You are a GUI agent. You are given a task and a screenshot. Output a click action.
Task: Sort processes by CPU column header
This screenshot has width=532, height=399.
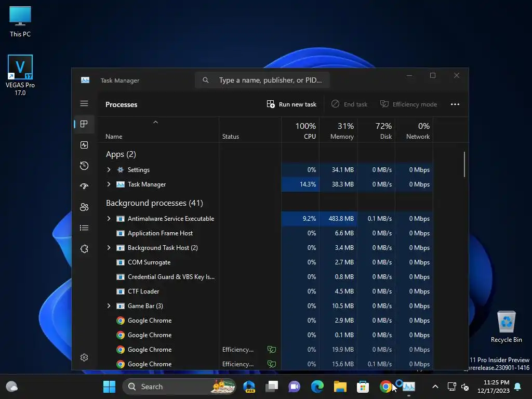[301, 130]
